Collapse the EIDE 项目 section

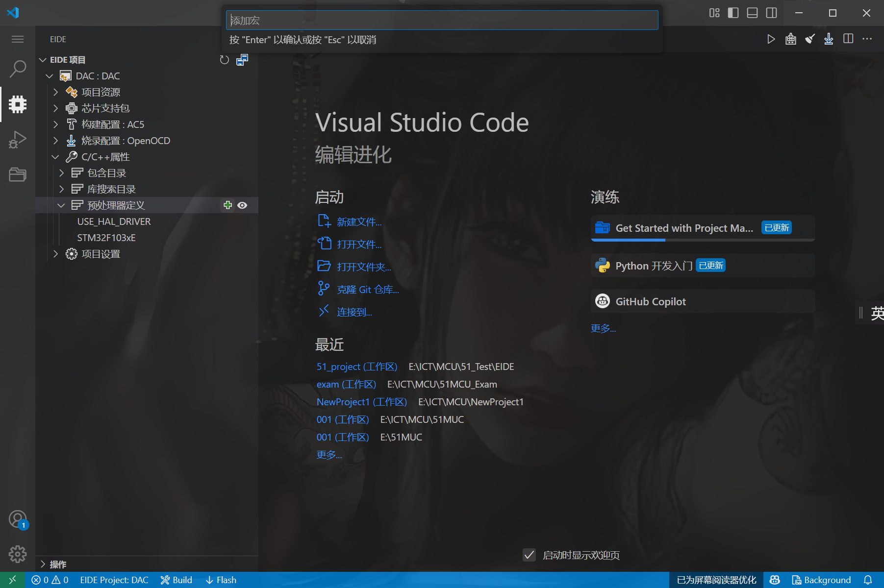pyautogui.click(x=43, y=60)
